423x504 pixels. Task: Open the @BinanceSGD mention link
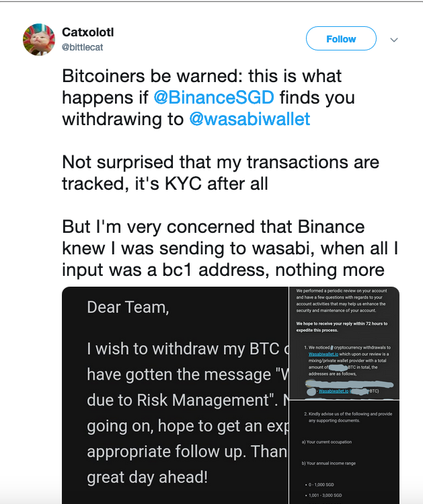coord(214,98)
